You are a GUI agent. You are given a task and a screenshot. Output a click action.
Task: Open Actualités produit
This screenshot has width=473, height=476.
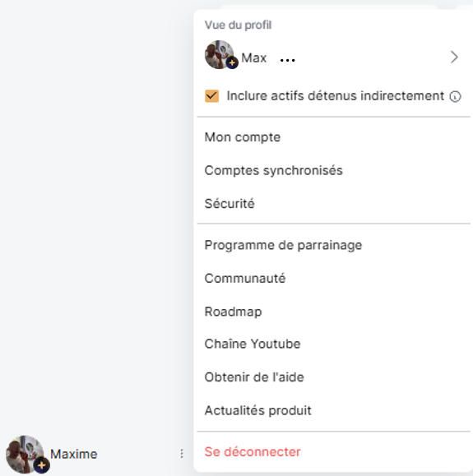[x=258, y=411]
